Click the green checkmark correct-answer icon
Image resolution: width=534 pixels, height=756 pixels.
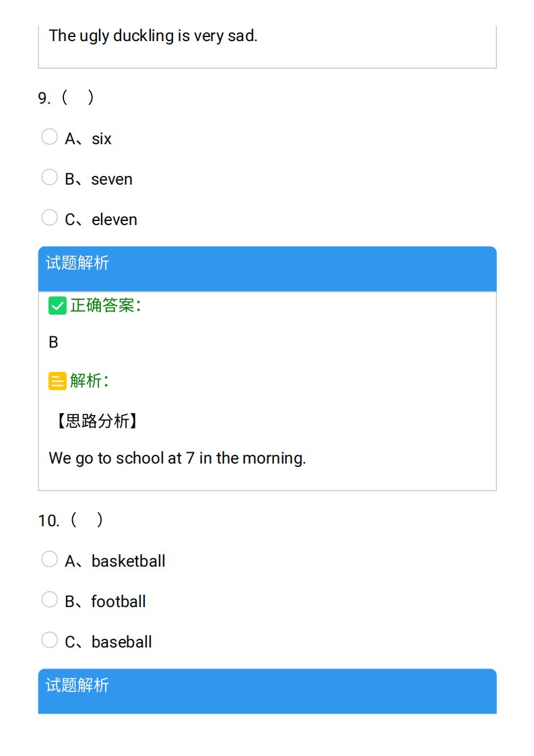[57, 306]
